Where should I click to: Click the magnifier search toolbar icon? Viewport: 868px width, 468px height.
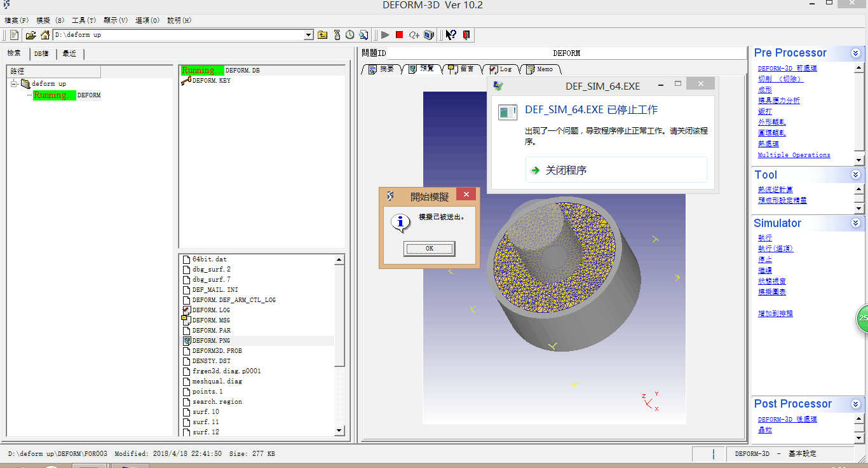(363, 35)
